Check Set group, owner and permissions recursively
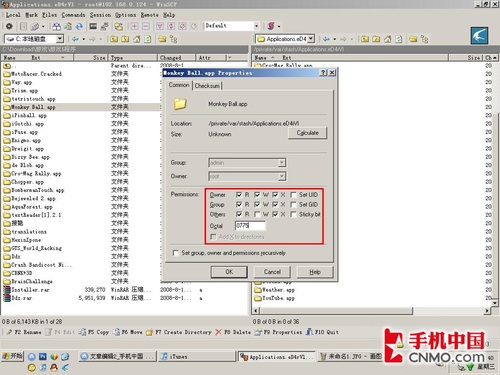 [176, 253]
